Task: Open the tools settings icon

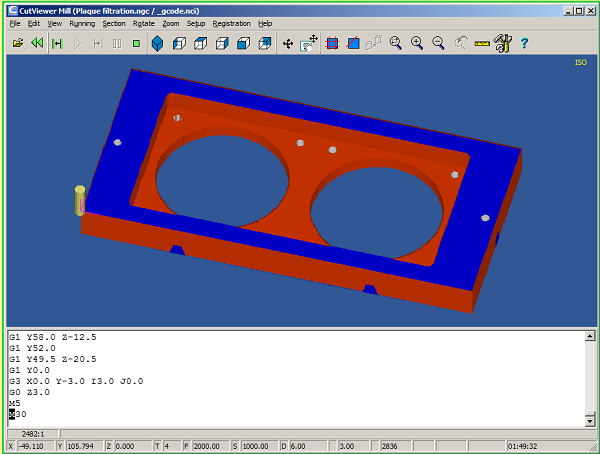Action: pos(503,43)
